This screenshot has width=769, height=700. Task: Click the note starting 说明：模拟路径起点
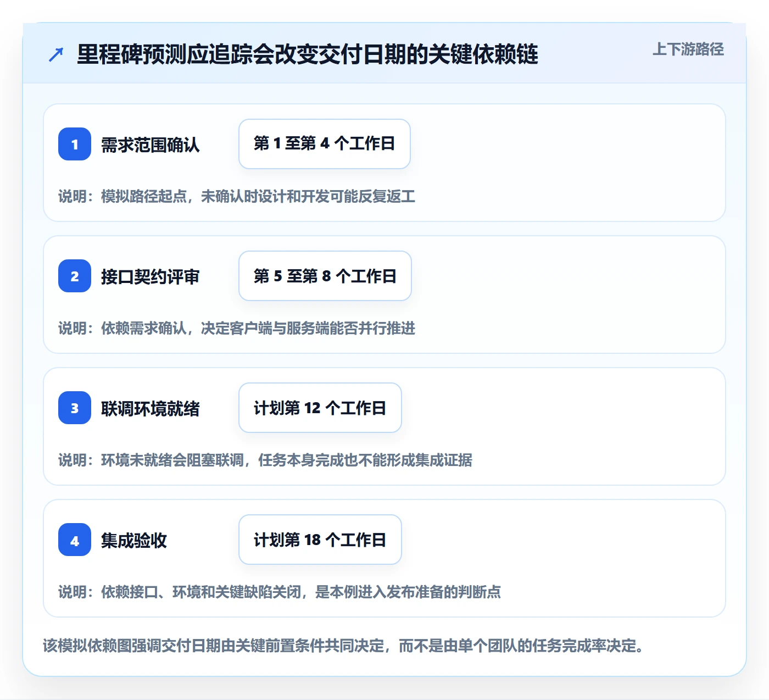click(237, 196)
